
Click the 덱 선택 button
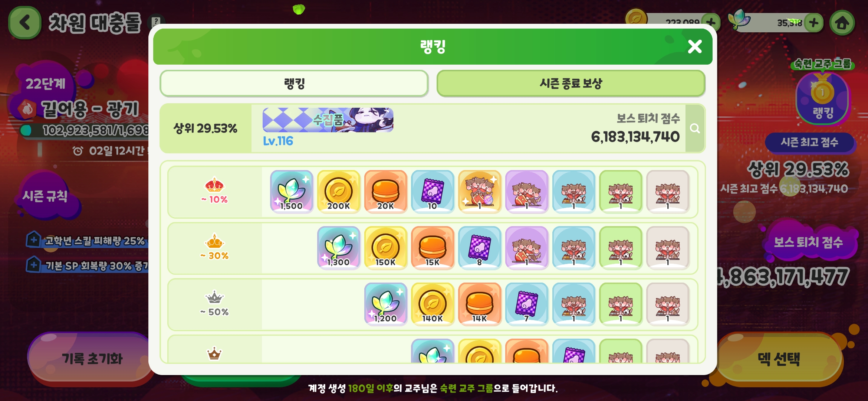(779, 358)
